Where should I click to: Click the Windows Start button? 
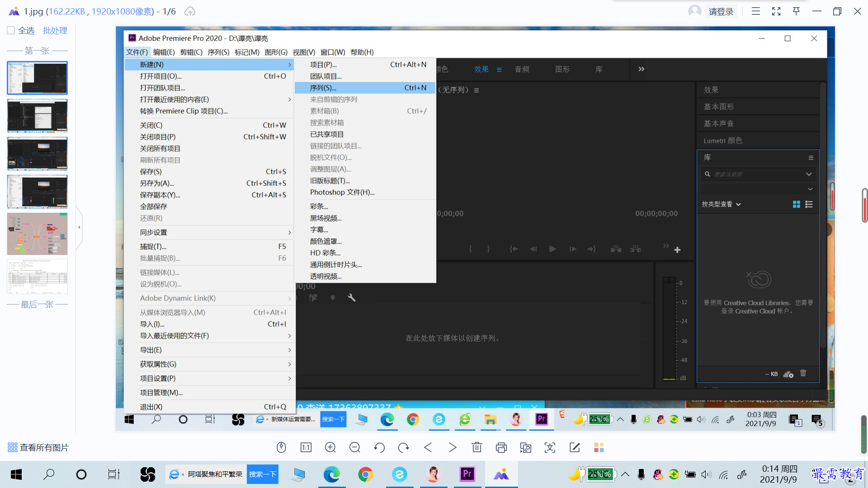16,474
